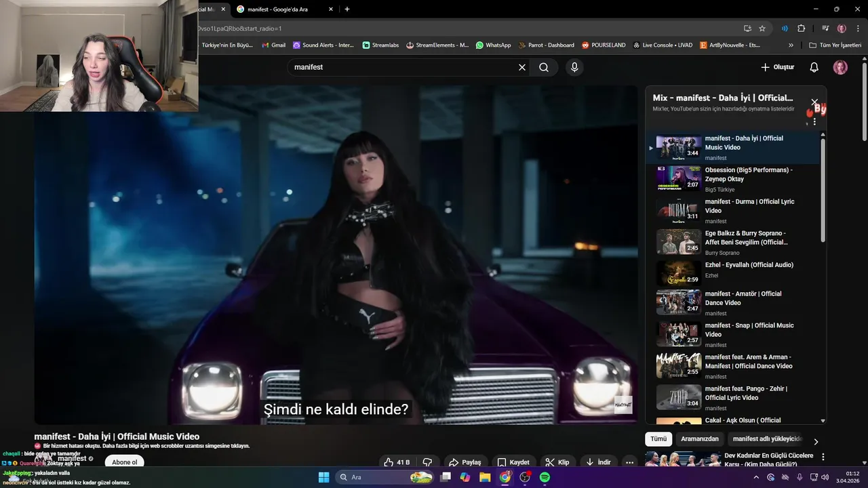The height and width of the screenshot is (488, 868).
Task: Select the Tümü filter chip
Action: click(x=658, y=439)
